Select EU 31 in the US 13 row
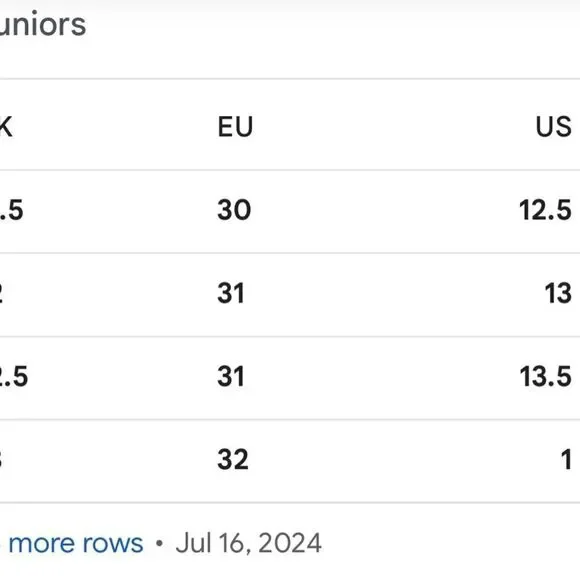Screen dimensions: 580x580 coord(231,293)
